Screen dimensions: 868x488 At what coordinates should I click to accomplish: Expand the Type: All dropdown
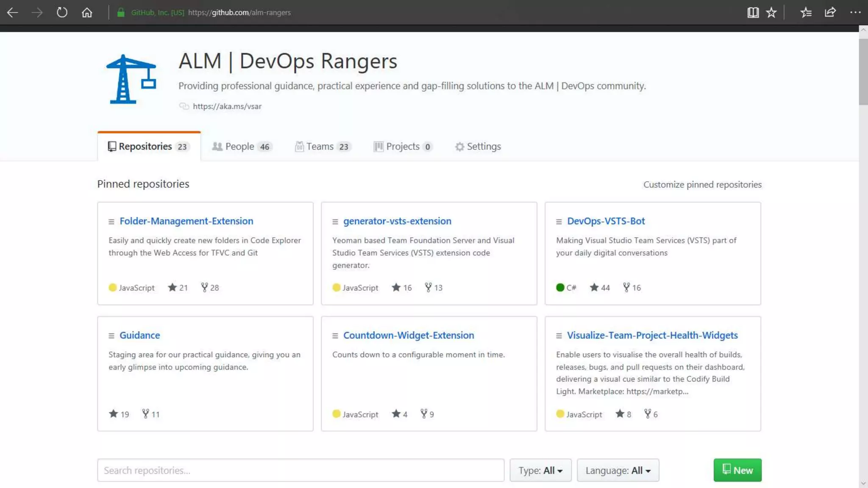click(x=540, y=470)
